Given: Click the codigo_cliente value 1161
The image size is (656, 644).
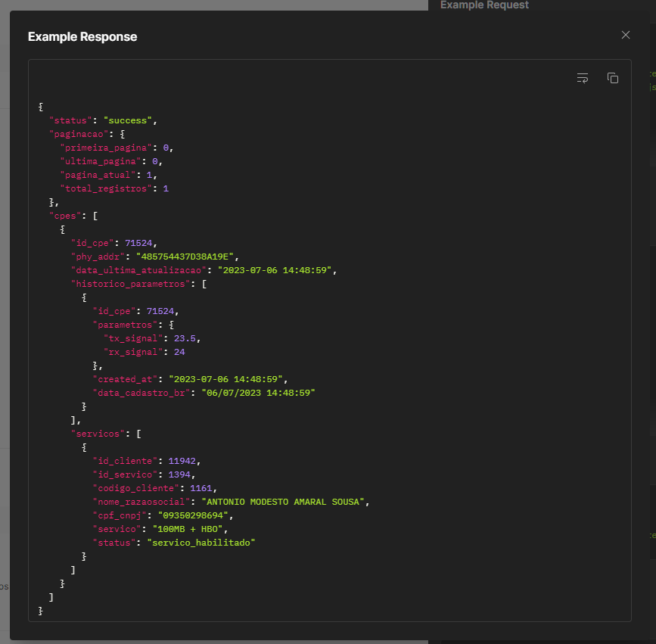Looking at the screenshot, I should tap(201, 488).
